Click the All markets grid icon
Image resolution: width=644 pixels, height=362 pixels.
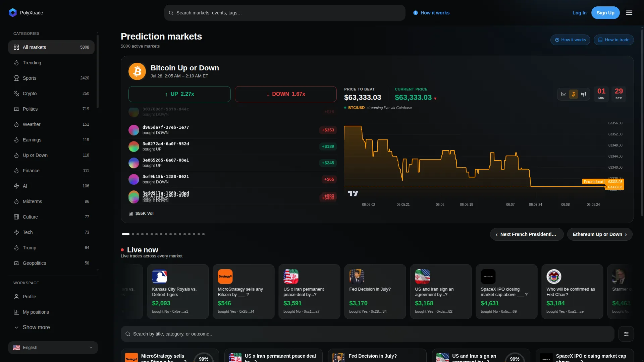(16, 47)
